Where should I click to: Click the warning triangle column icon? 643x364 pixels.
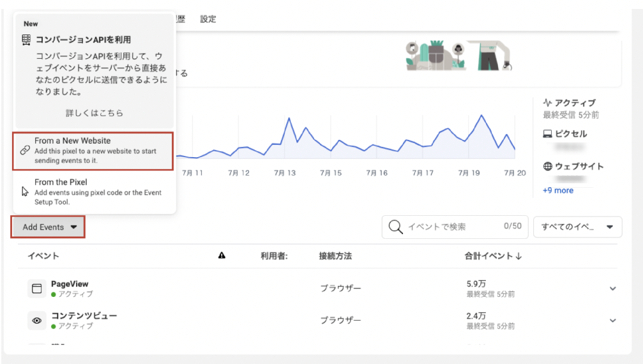point(222,256)
